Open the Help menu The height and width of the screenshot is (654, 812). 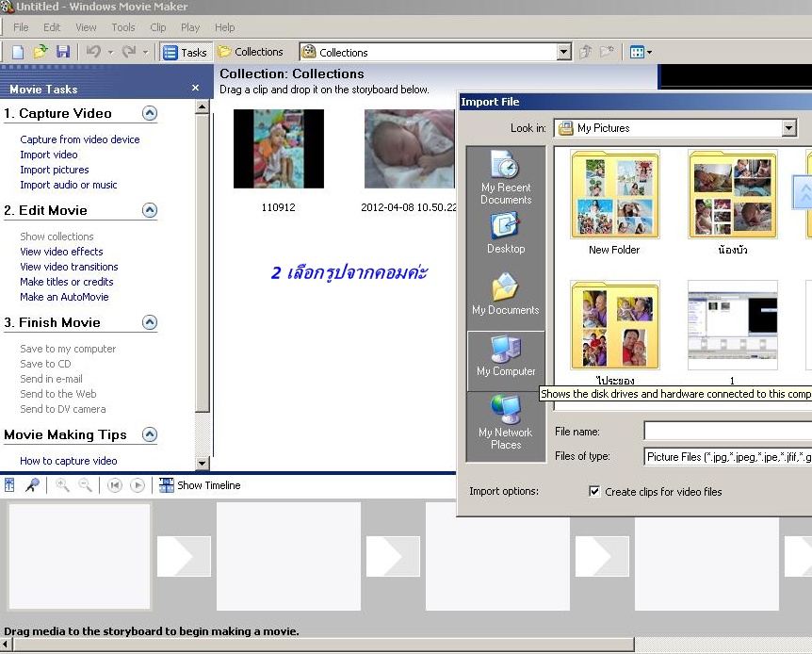click(225, 27)
